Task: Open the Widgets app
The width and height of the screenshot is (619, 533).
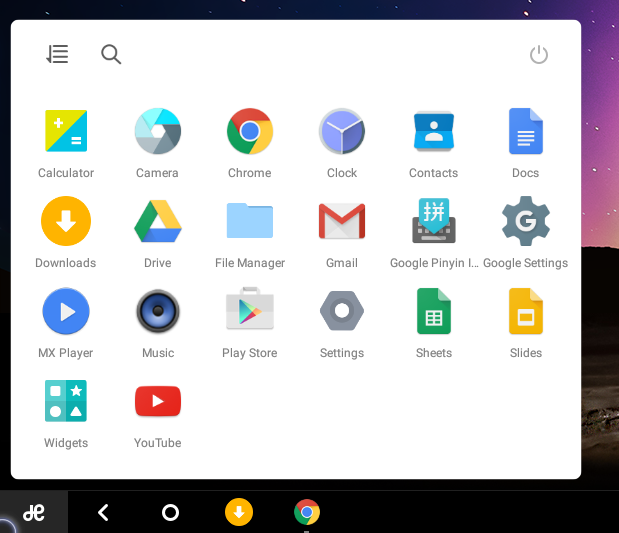Action: (66, 401)
